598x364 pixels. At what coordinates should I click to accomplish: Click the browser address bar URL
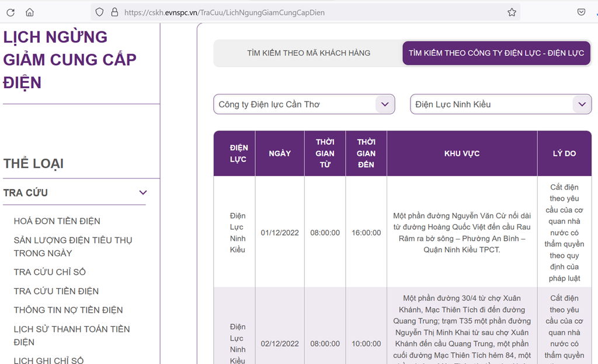coord(224,12)
